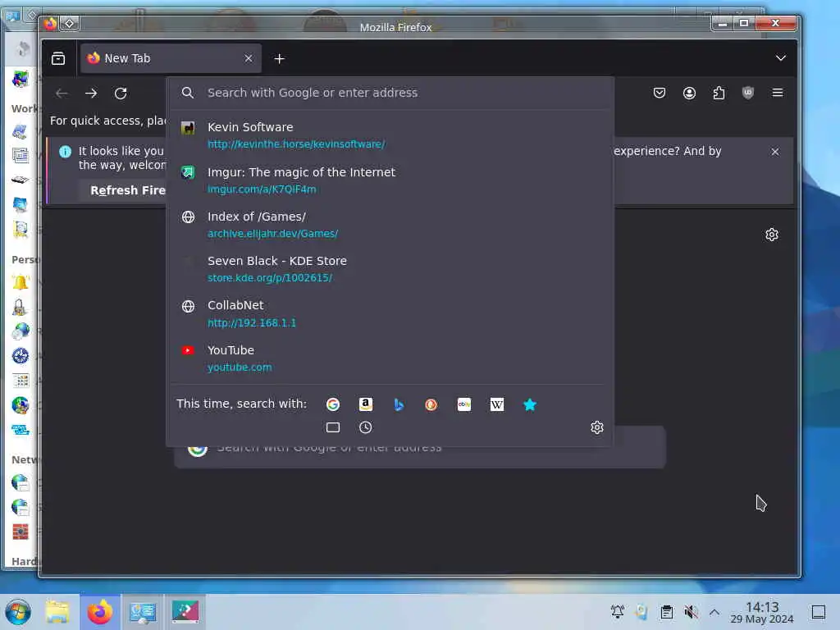Select the CollabNet suggestion
The width and height of the screenshot is (840, 630).
(x=390, y=313)
